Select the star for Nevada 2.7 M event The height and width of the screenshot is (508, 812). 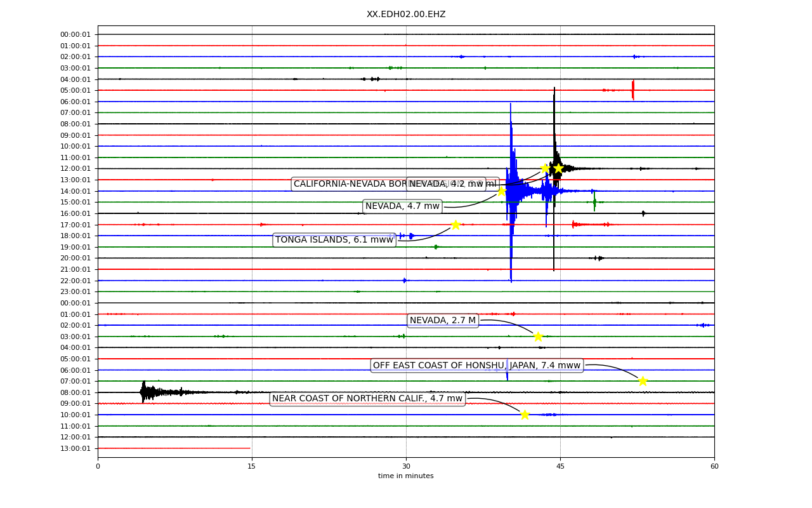538,337
